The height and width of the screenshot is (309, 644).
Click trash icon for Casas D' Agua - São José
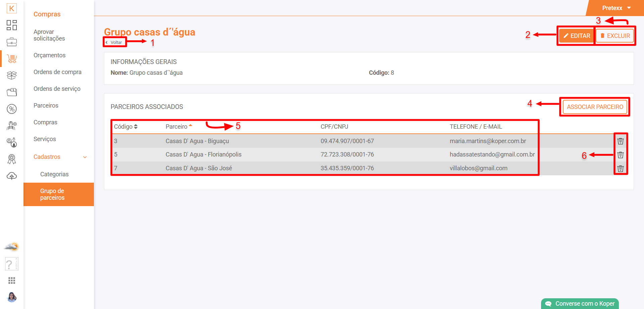click(x=621, y=169)
